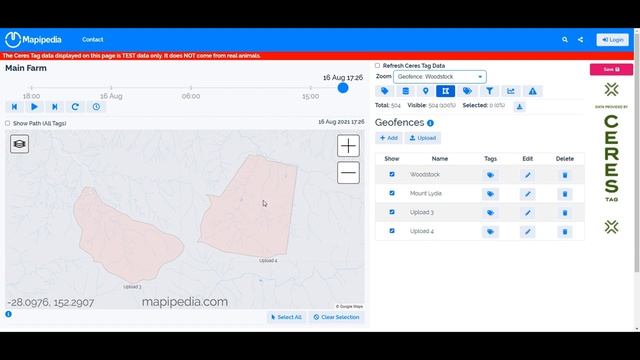Click the Mount Lydia name cell
Image resolution: width=640 pixels, height=360 pixels.
point(426,193)
